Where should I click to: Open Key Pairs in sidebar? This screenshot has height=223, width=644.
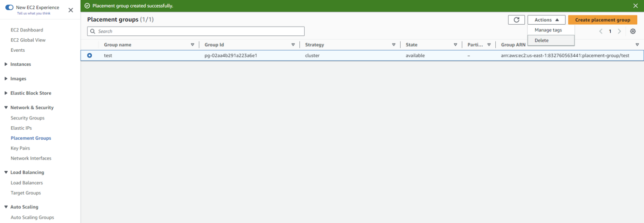[x=20, y=149]
